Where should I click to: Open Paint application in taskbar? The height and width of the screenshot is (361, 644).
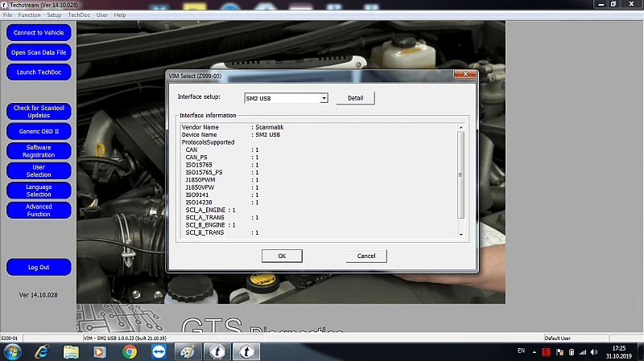point(188,352)
